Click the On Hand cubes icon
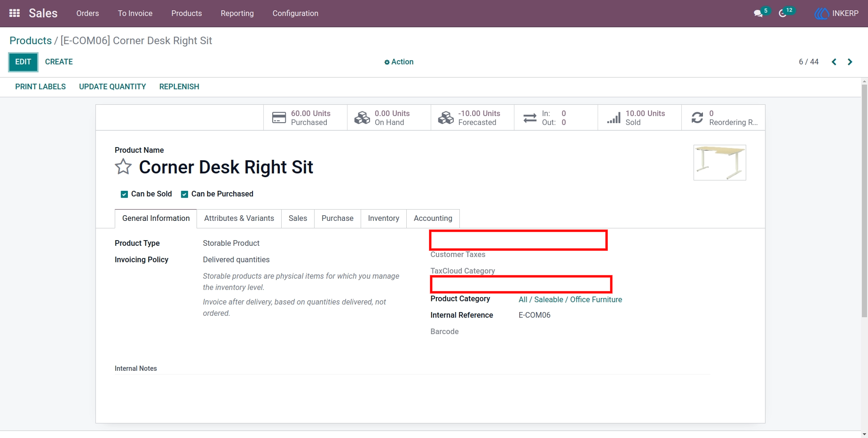Viewport: 868px width, 438px height. click(x=362, y=117)
